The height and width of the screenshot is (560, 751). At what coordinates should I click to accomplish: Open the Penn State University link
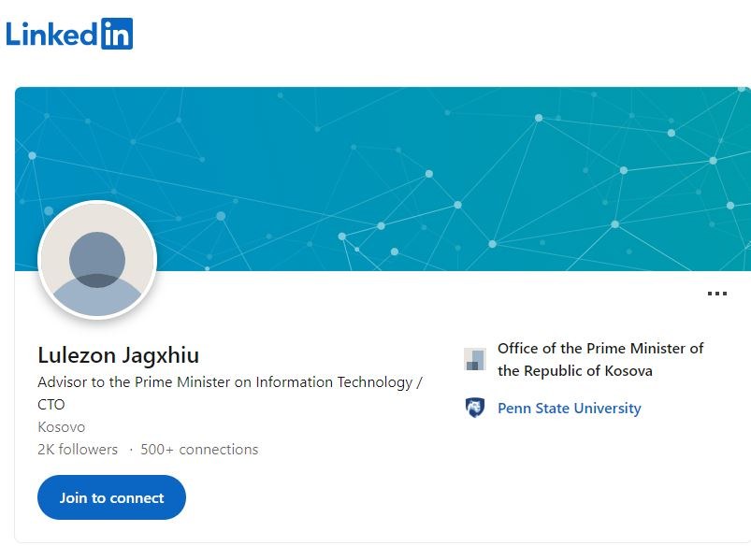pyautogui.click(x=569, y=409)
